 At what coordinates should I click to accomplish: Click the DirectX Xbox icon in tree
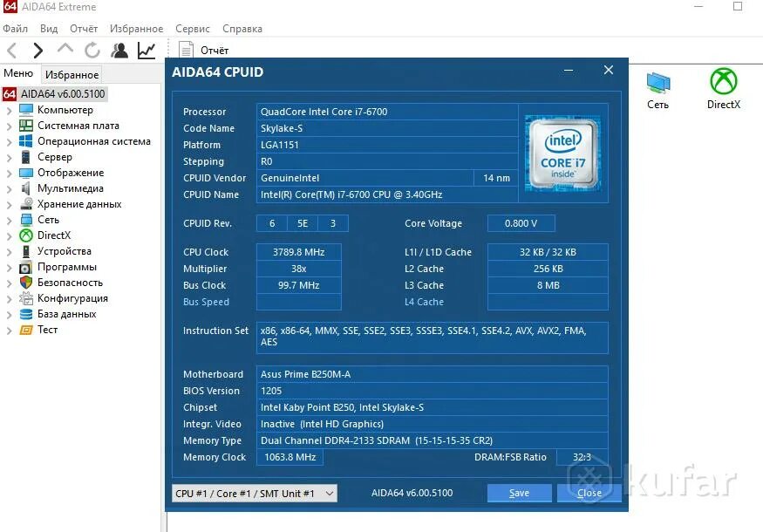[x=26, y=235]
